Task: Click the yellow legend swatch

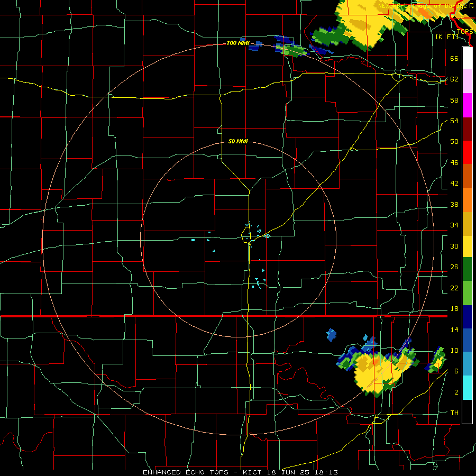Action: point(467,246)
